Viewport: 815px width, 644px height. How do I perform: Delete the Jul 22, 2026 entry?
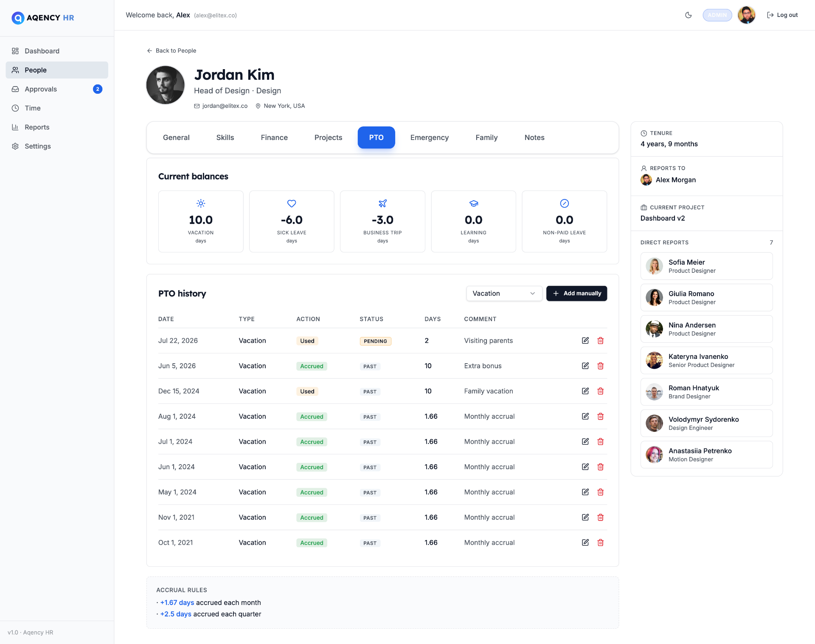pos(600,341)
